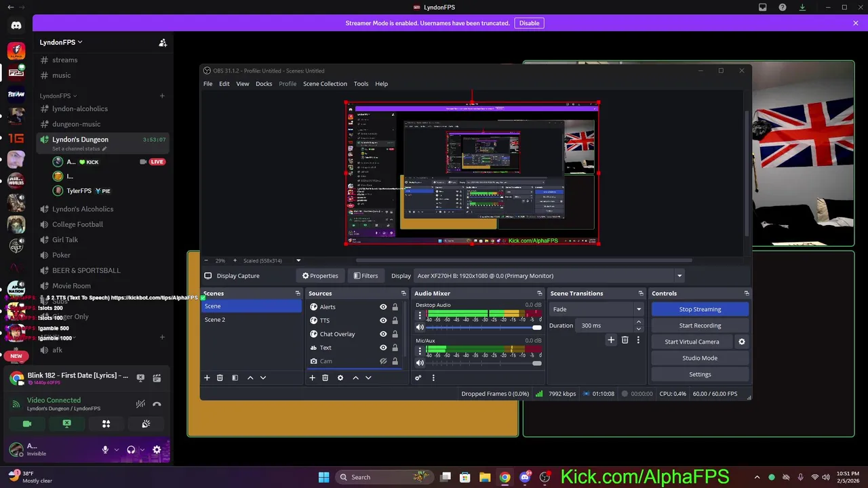Zoom in the OBS preview
This screenshot has height=488, width=868.
[235, 260]
